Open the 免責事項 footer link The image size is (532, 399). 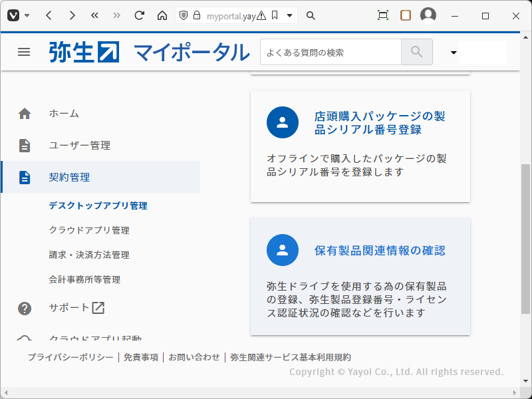[x=141, y=357]
